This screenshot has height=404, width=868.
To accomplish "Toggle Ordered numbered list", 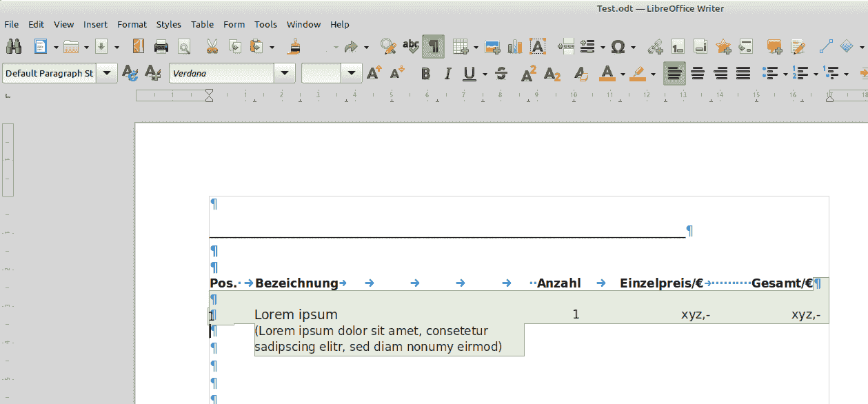I will click(800, 73).
